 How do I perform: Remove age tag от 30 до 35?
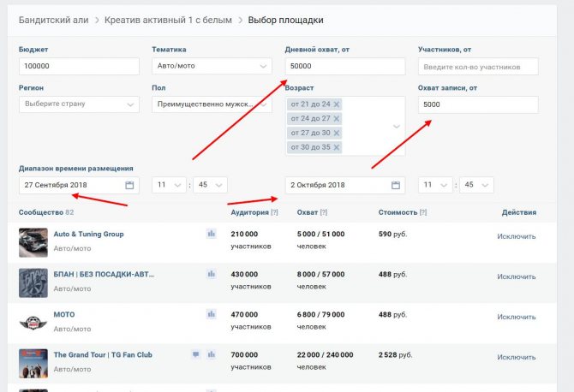pos(337,147)
